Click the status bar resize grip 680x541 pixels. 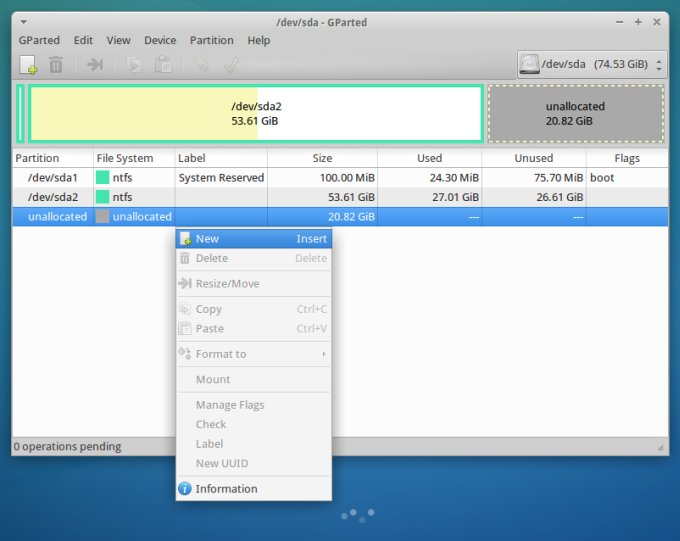660,447
